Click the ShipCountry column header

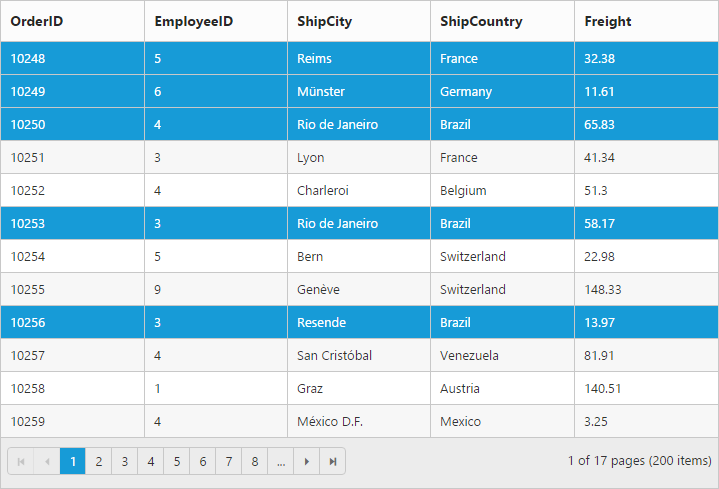click(481, 21)
